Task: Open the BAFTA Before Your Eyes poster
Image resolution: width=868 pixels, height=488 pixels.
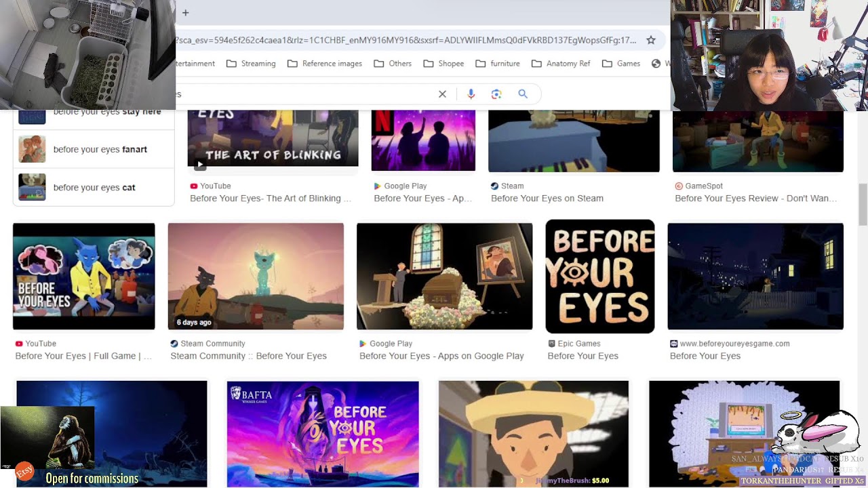Action: pos(323,434)
